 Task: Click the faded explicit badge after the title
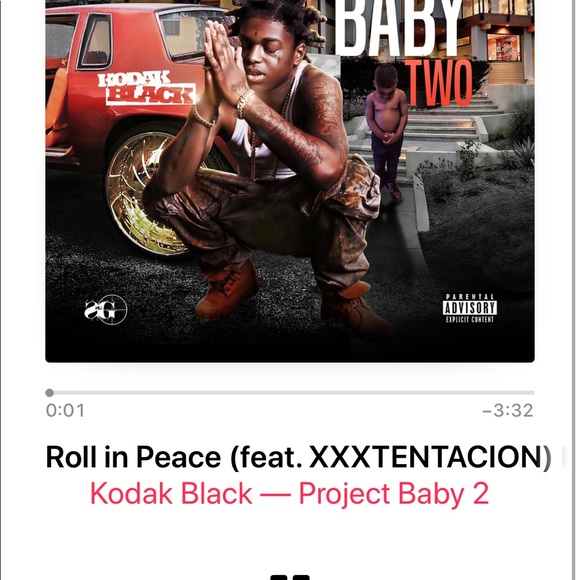[x=565, y=457]
